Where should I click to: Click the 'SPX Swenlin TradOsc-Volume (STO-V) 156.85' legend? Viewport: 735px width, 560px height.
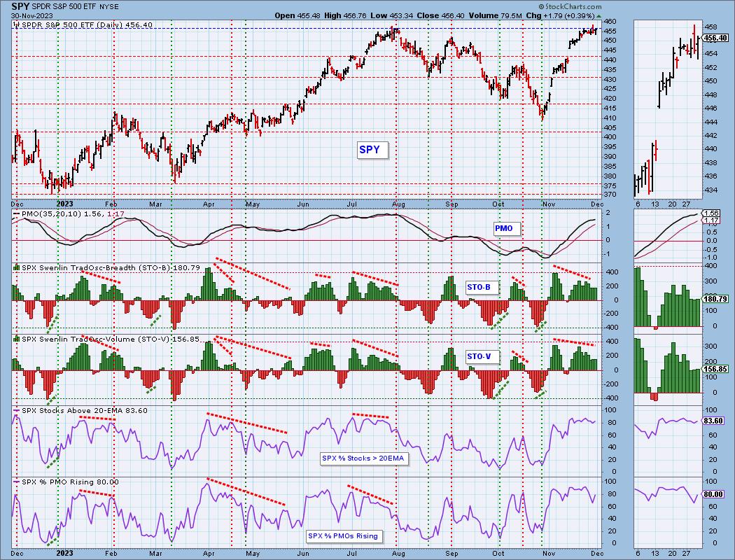click(x=111, y=339)
